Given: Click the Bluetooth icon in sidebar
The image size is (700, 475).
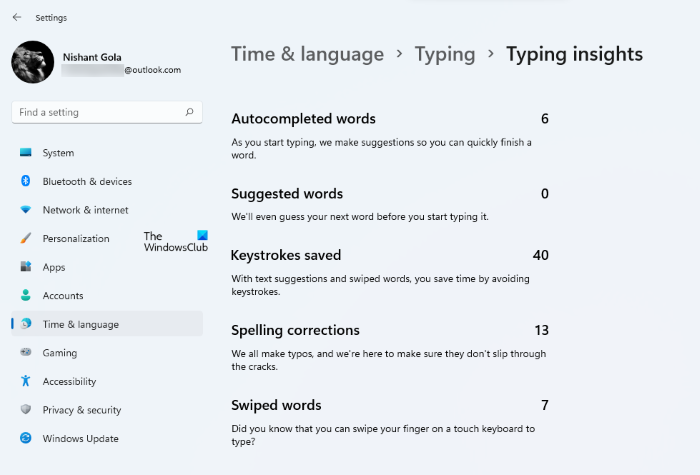Looking at the screenshot, I should [26, 181].
